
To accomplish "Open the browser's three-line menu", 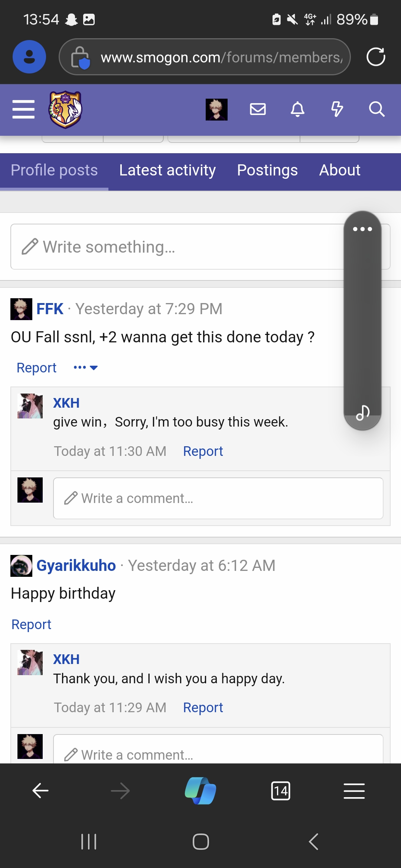I will [354, 791].
